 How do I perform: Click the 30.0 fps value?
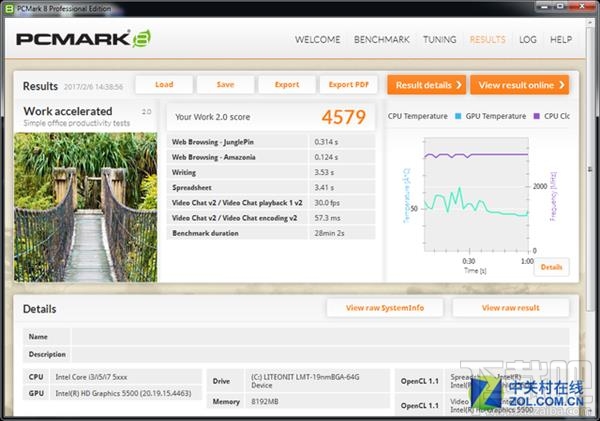point(327,203)
